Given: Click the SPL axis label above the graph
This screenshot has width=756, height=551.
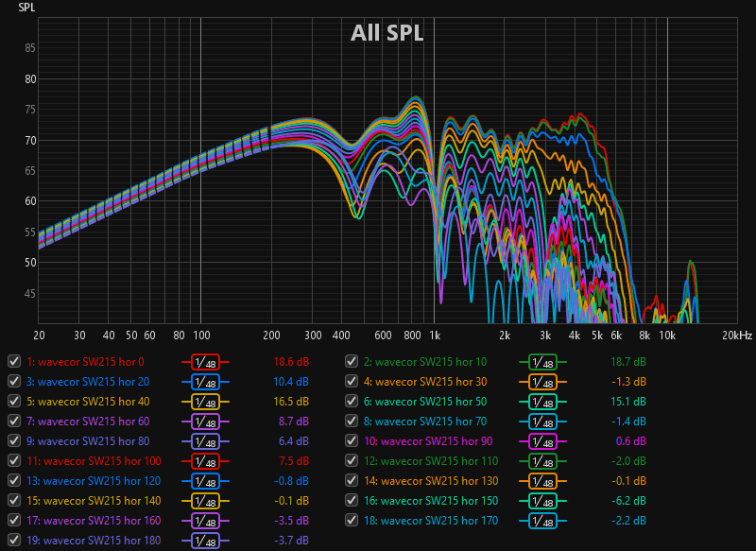Looking at the screenshot, I should 26,8.
